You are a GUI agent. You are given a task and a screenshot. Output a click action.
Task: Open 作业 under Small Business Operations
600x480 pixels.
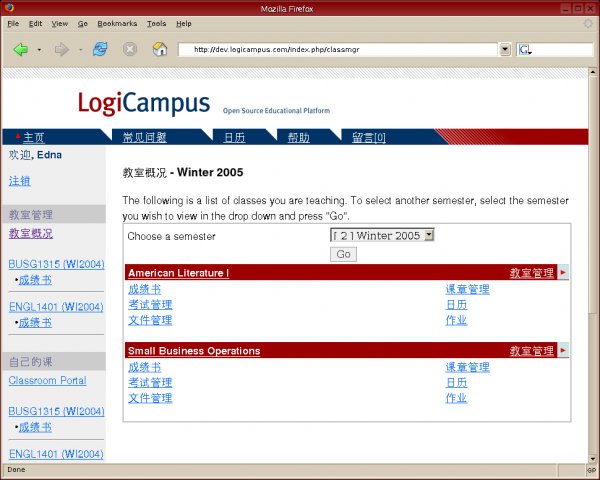457,398
